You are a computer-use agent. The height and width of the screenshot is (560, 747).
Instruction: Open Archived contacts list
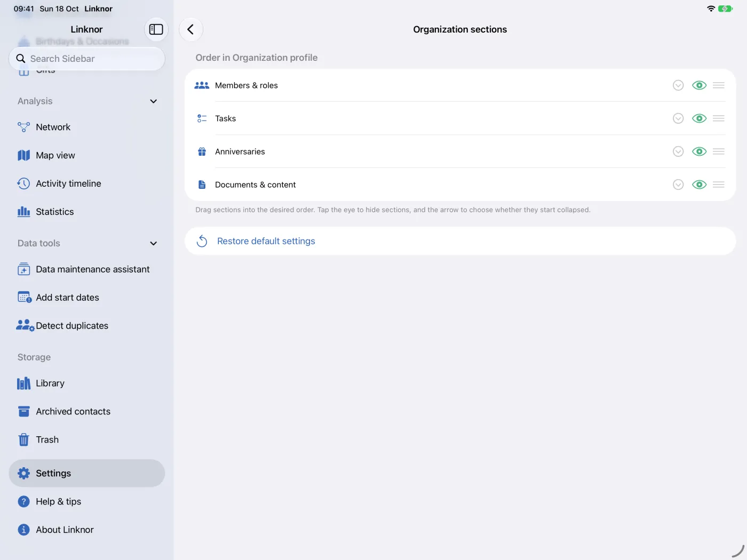87,412
